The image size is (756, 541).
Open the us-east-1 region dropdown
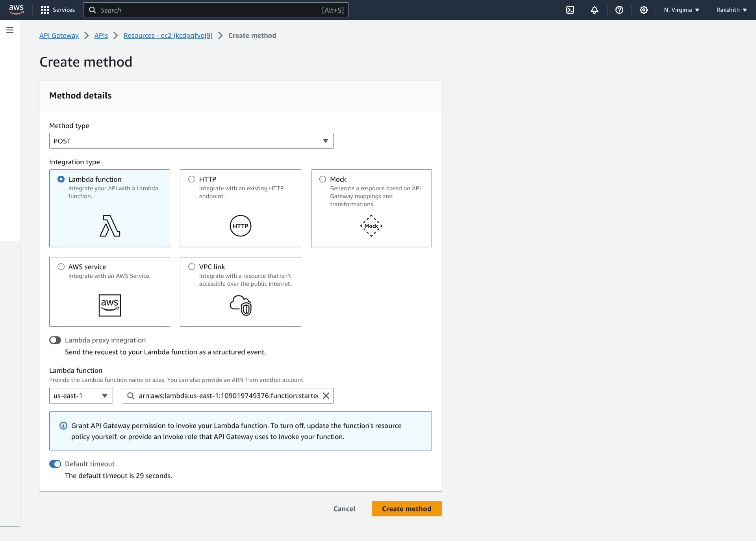(x=81, y=396)
